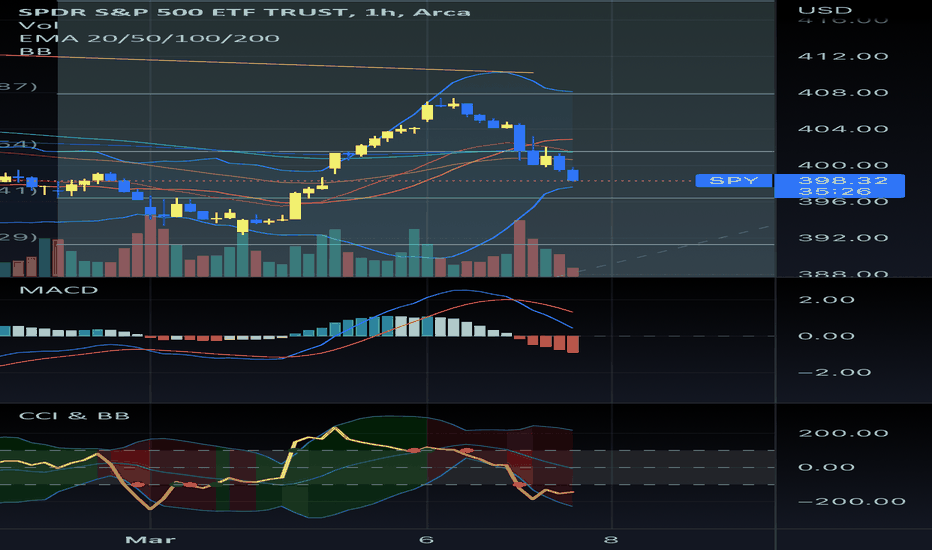Click the 408.00 price axis level
Viewport: 932px width, 550px height.
843,93
